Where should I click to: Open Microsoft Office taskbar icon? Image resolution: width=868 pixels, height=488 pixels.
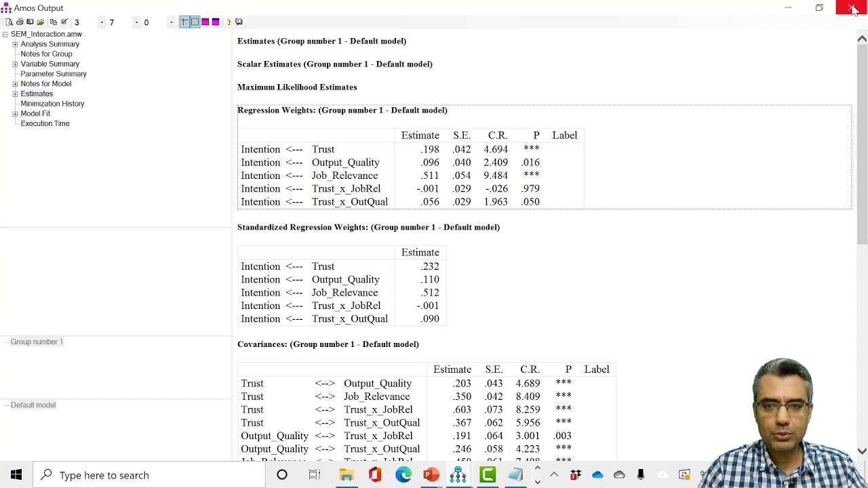(375, 475)
